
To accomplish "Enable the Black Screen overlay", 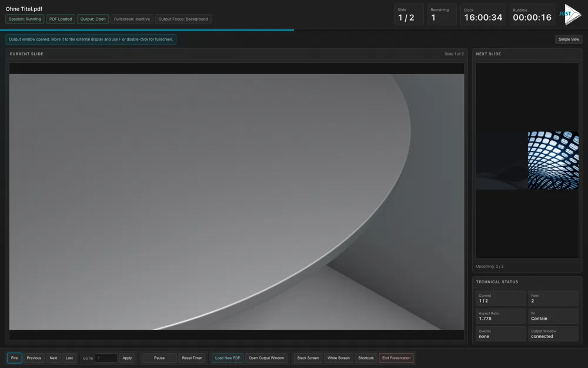I will tap(308, 357).
